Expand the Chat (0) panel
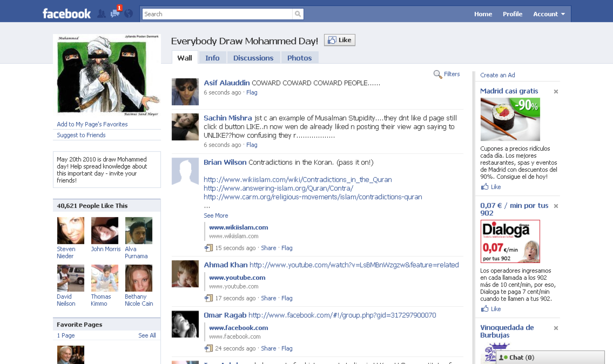 tap(522, 357)
